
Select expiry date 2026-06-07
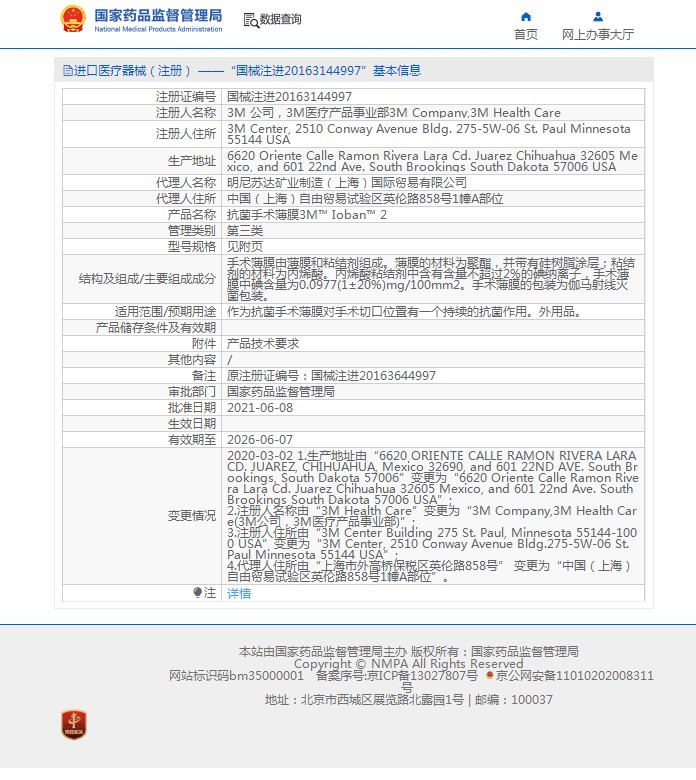pos(260,439)
